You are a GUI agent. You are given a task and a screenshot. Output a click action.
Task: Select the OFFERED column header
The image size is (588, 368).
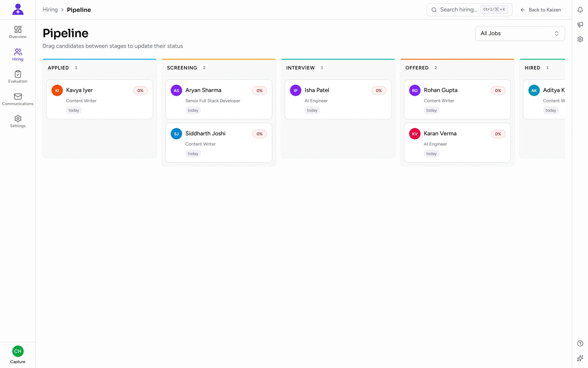pyautogui.click(x=417, y=68)
